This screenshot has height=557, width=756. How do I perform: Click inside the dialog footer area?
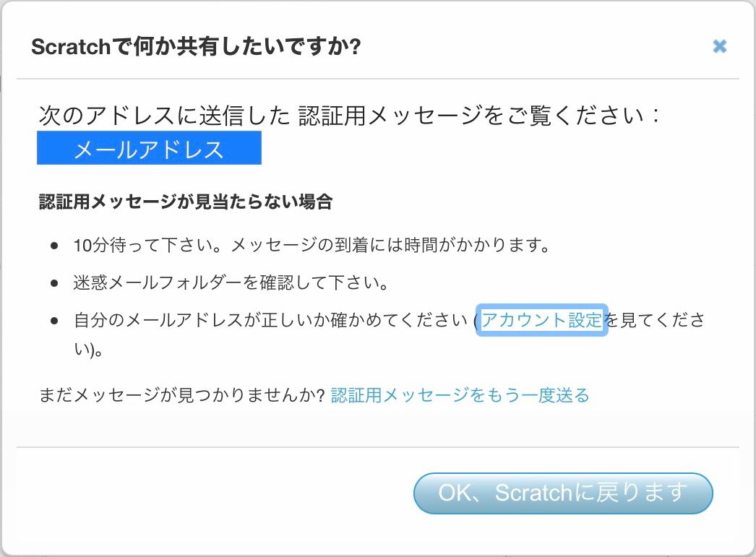217,493
